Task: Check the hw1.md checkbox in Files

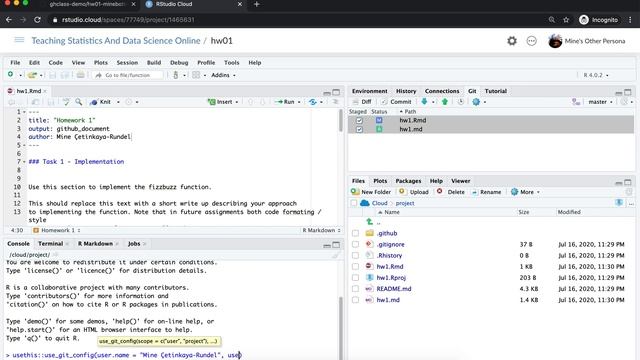Action: click(x=356, y=300)
